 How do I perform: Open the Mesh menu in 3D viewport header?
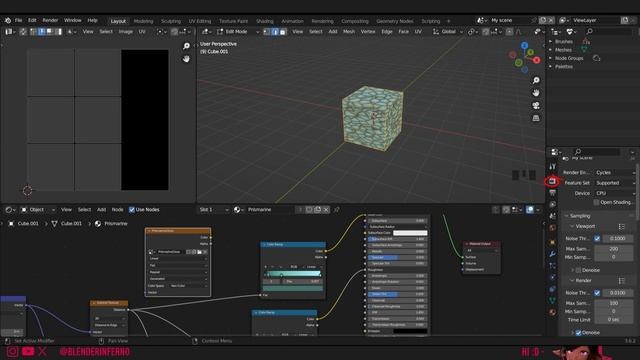click(349, 31)
